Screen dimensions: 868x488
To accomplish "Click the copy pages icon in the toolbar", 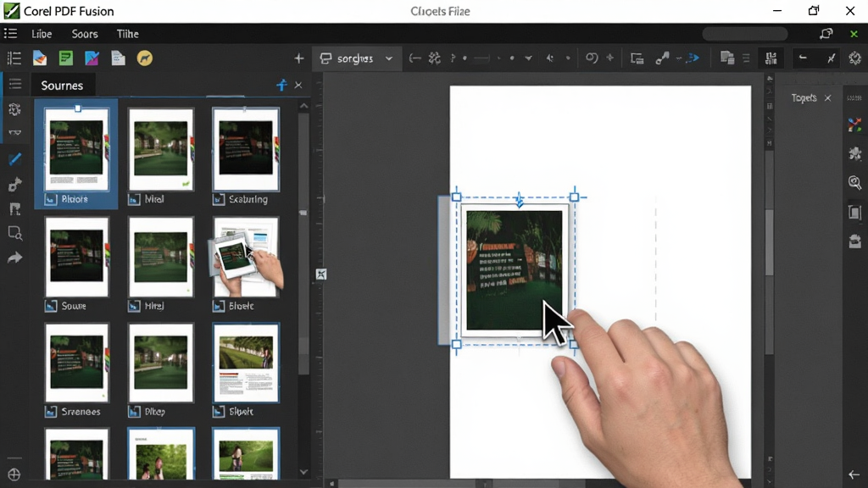I will point(727,58).
